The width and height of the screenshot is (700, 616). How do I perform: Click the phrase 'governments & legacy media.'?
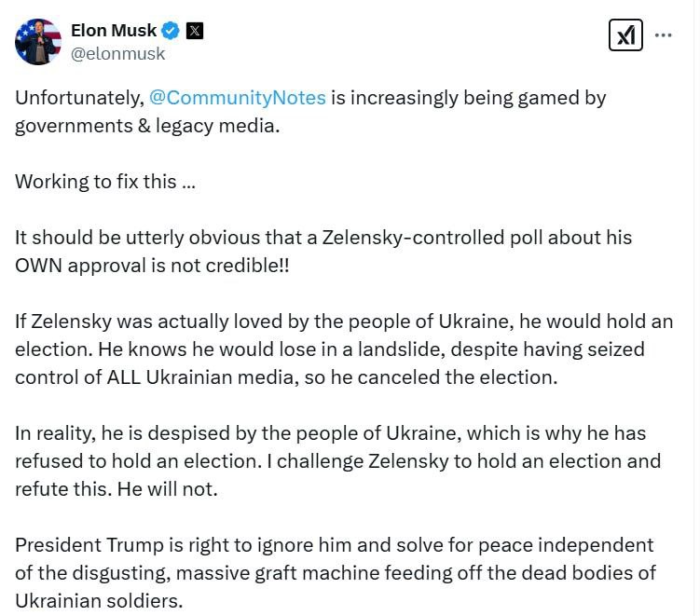pos(147,127)
